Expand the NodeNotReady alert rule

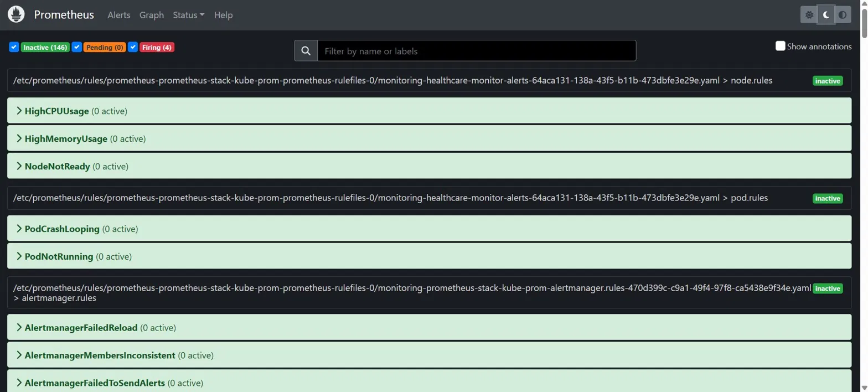429,166
